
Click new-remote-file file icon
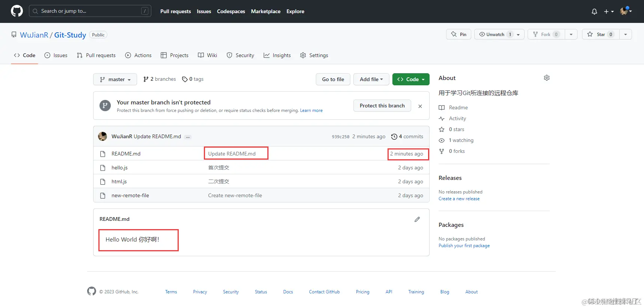(103, 196)
